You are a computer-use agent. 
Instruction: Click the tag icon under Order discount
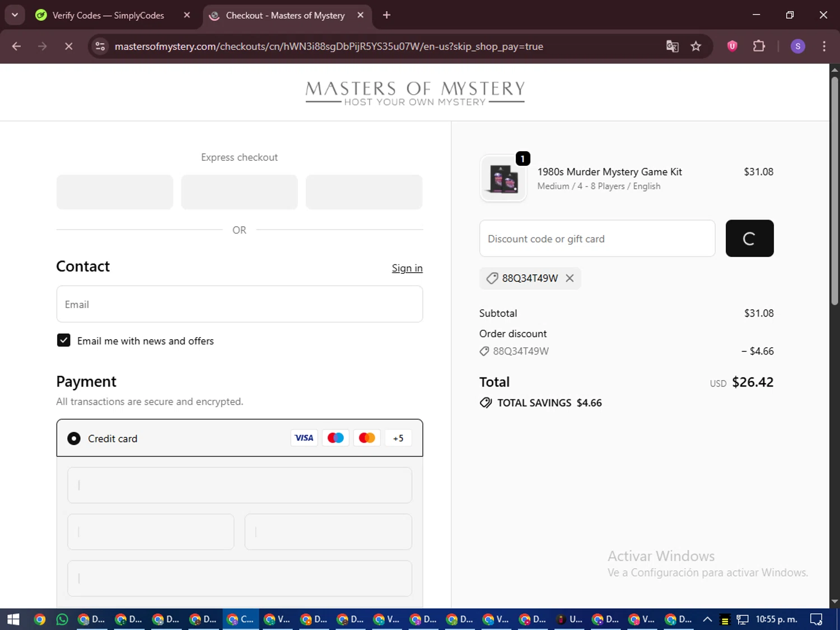click(x=484, y=351)
